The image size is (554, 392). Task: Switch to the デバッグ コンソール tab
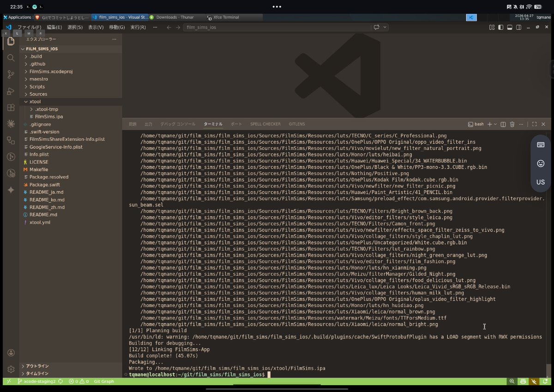(178, 124)
